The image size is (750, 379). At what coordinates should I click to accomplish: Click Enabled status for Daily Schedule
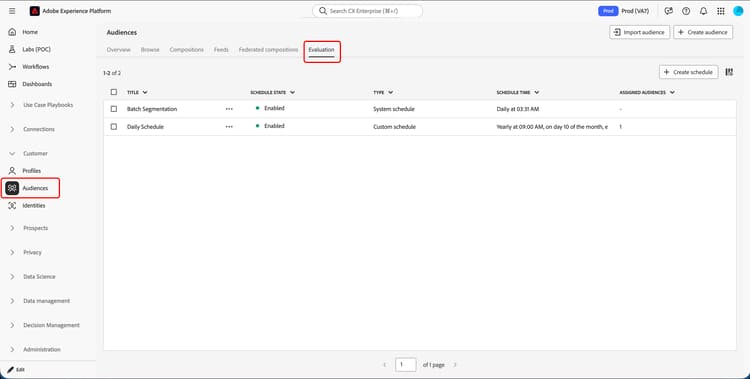click(270, 126)
